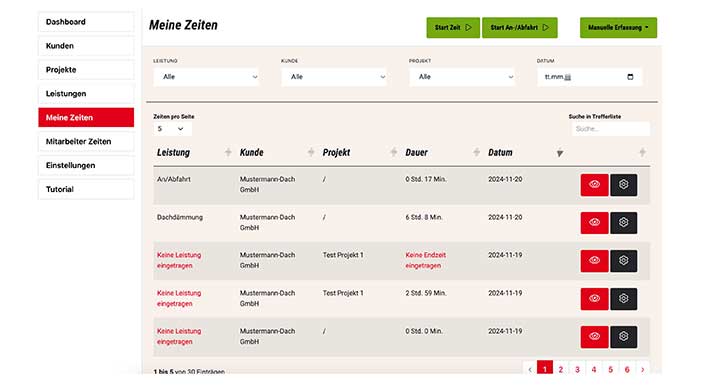Screen dimensions: 705x390
Task: Go to page 5
Action: (x=611, y=369)
